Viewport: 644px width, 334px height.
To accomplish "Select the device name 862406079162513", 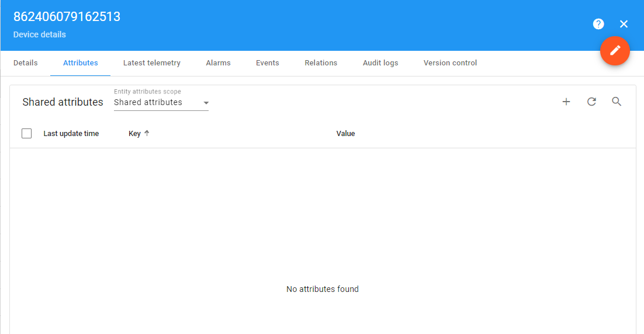I will (x=67, y=16).
